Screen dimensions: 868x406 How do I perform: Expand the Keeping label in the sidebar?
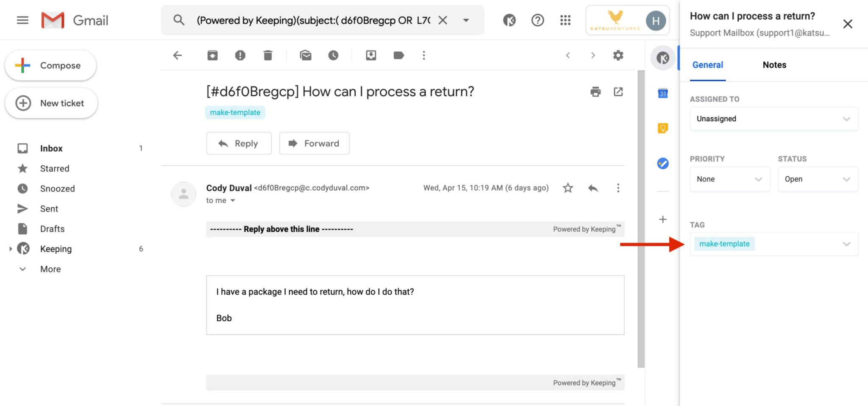point(11,249)
